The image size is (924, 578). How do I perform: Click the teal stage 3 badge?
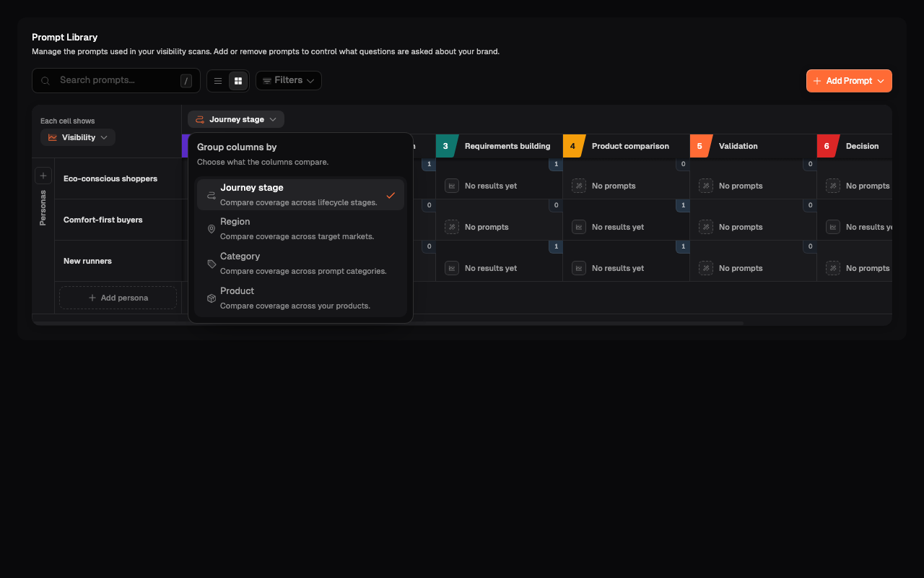pyautogui.click(x=445, y=146)
